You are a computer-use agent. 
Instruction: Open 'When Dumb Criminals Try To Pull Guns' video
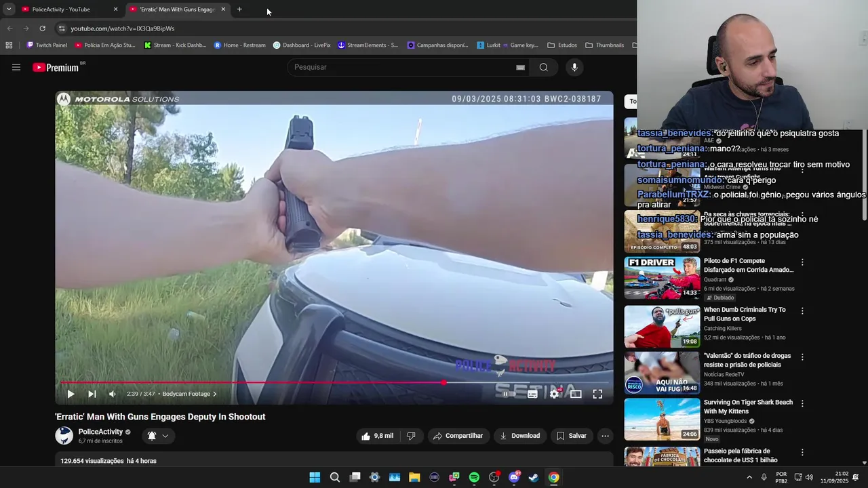coord(745,314)
